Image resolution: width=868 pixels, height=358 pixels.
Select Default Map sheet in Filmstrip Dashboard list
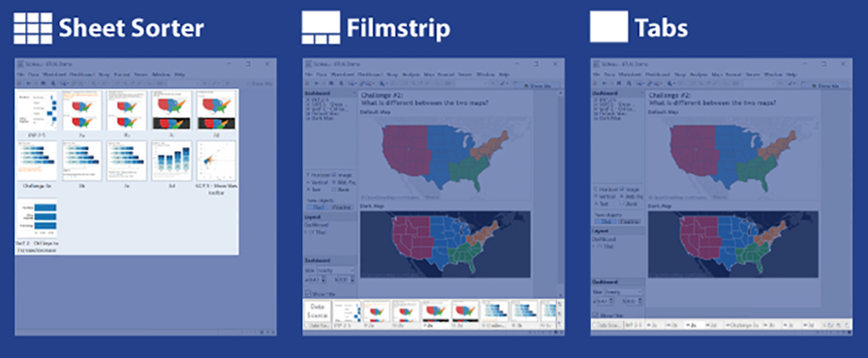[323, 113]
